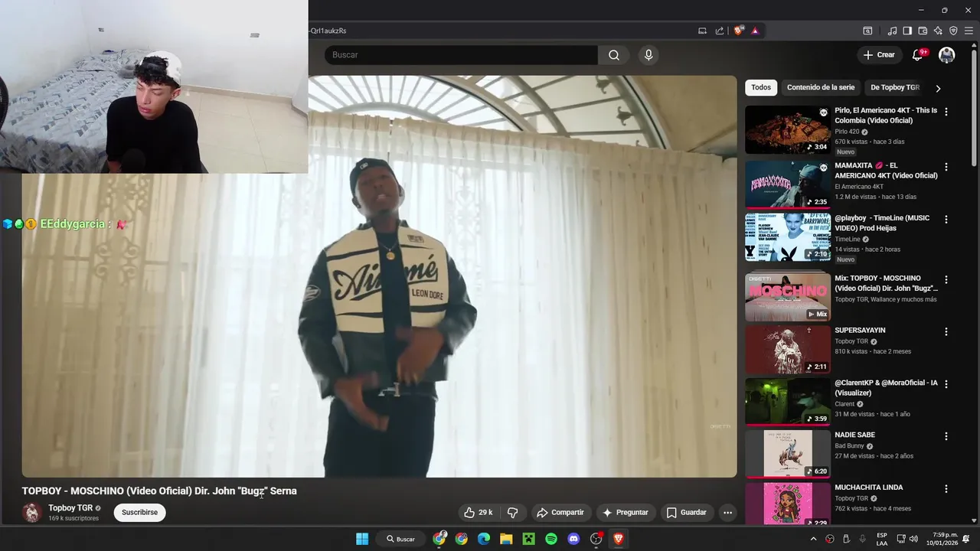Open options menu for NADIE SABE video
Image resolution: width=980 pixels, height=551 pixels.
pyautogui.click(x=946, y=437)
